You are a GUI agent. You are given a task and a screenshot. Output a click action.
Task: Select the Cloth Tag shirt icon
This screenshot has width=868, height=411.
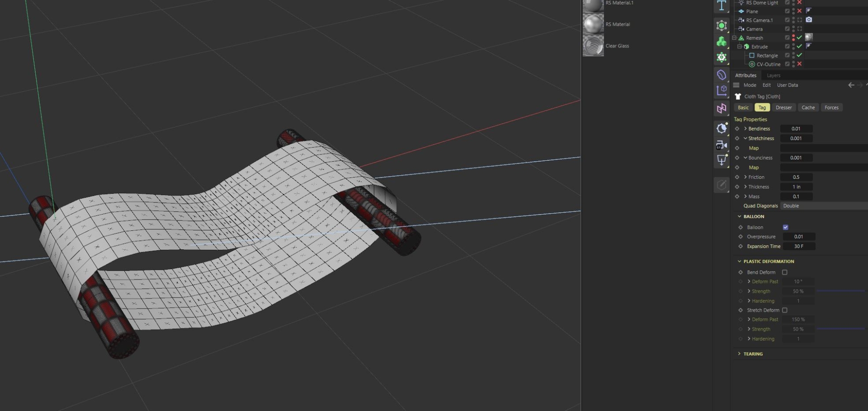[x=738, y=96]
